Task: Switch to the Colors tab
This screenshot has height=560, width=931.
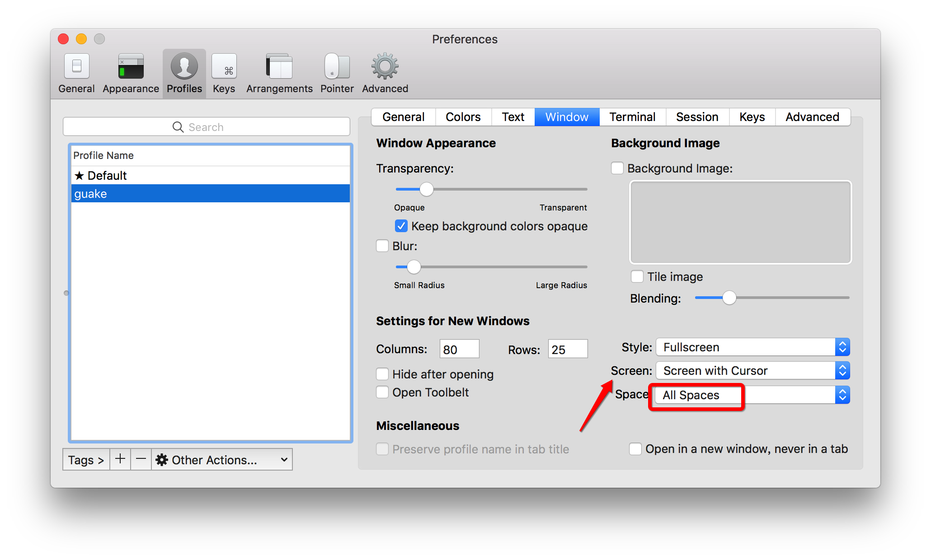Action: [x=463, y=117]
